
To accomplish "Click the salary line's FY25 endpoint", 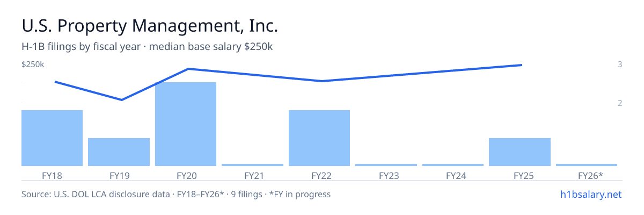I will [522, 65].
